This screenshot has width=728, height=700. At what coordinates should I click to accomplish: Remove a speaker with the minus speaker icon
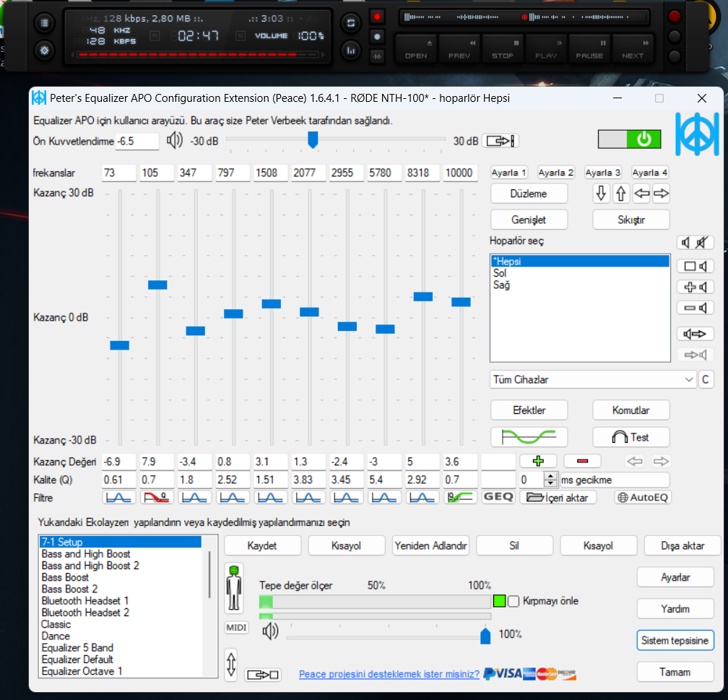pos(695,308)
